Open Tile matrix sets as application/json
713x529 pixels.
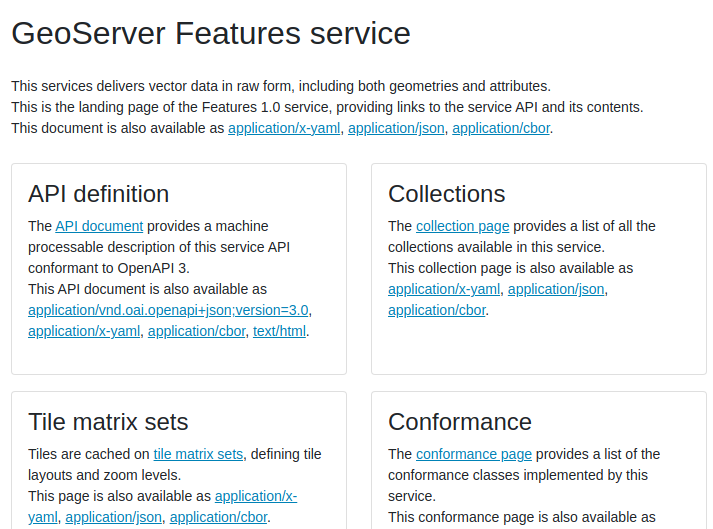(x=114, y=517)
